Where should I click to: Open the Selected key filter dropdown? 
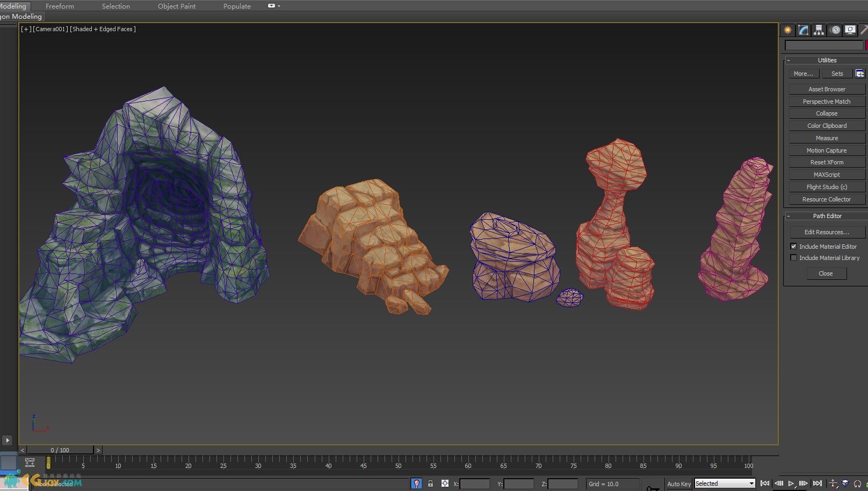pos(725,483)
